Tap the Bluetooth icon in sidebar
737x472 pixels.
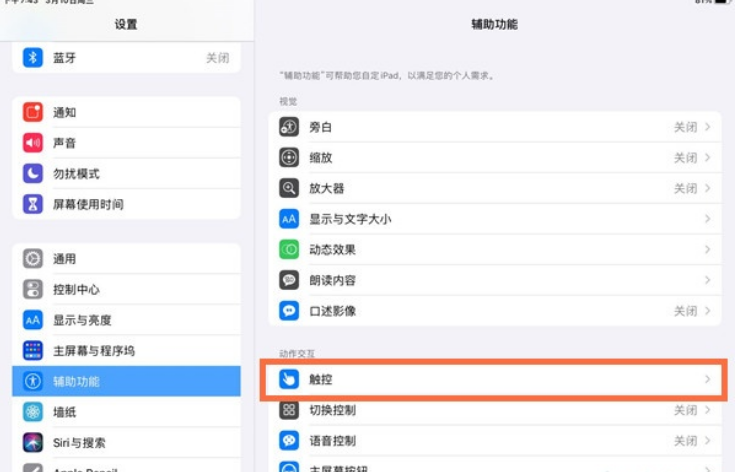tap(33, 58)
